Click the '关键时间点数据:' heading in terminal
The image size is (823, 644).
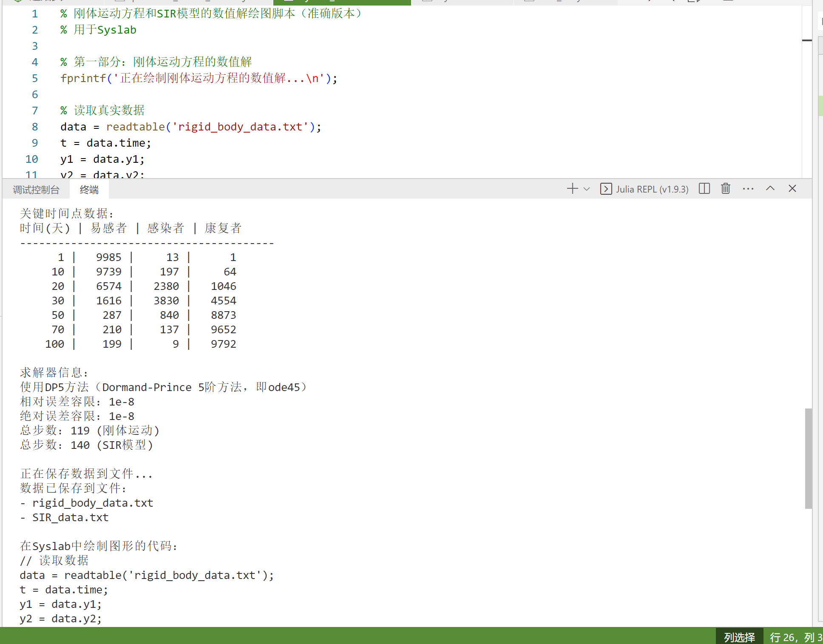click(x=67, y=213)
